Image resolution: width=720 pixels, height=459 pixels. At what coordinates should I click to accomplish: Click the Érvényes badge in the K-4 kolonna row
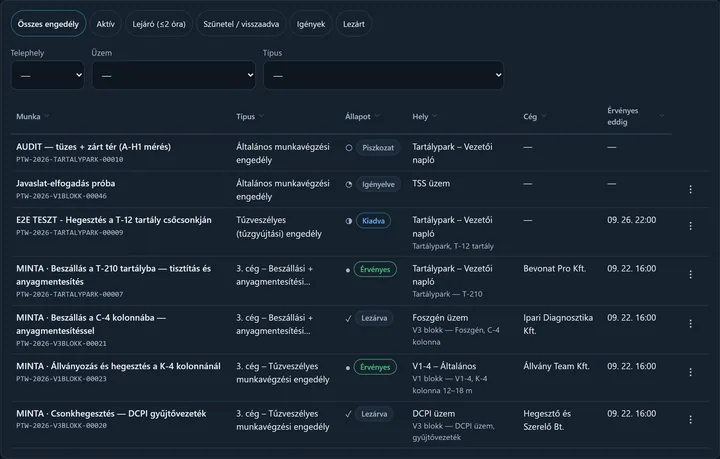click(x=375, y=367)
